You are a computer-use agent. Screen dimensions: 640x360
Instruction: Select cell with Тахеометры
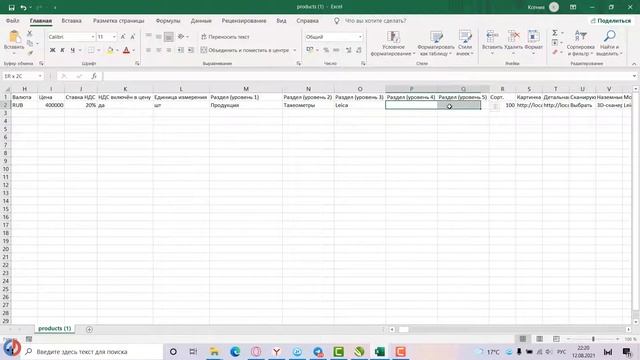pos(308,105)
